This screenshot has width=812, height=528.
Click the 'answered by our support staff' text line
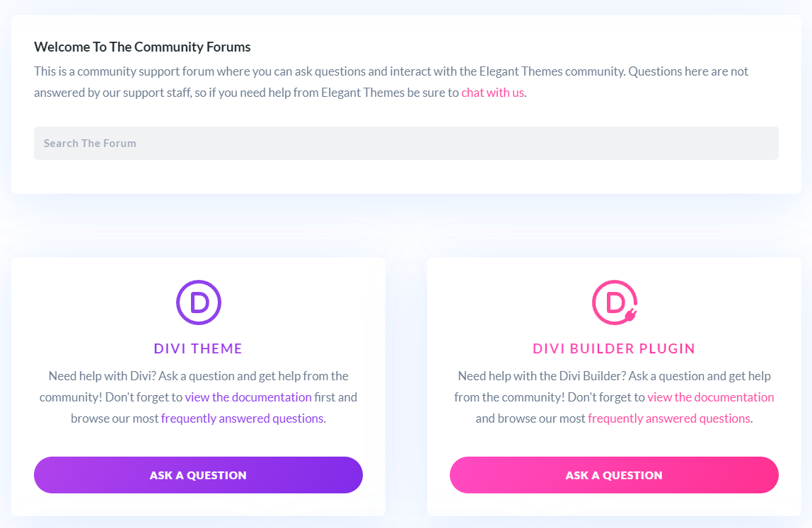[x=280, y=93]
